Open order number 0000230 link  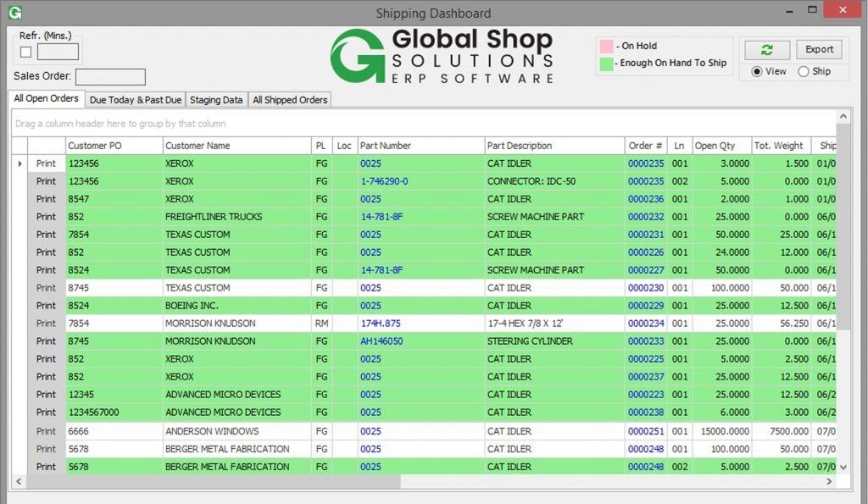(645, 288)
